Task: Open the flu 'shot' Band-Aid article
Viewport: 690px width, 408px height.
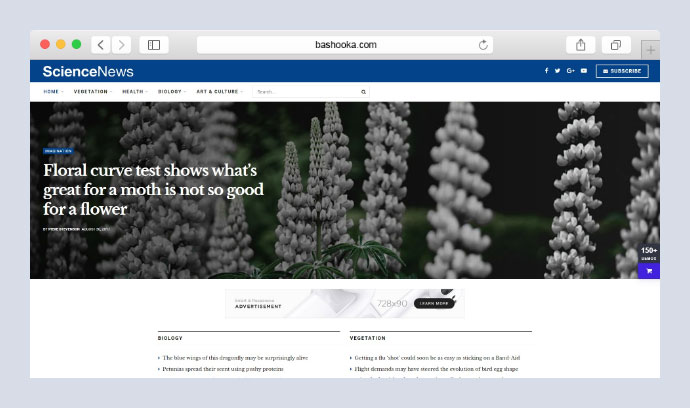Action: point(437,358)
